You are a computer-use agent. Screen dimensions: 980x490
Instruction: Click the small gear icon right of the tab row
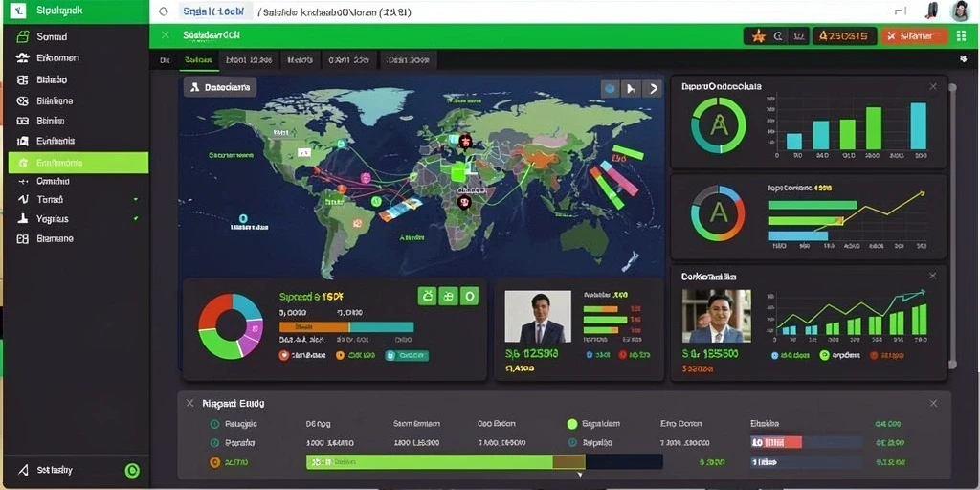pyautogui.click(x=963, y=59)
